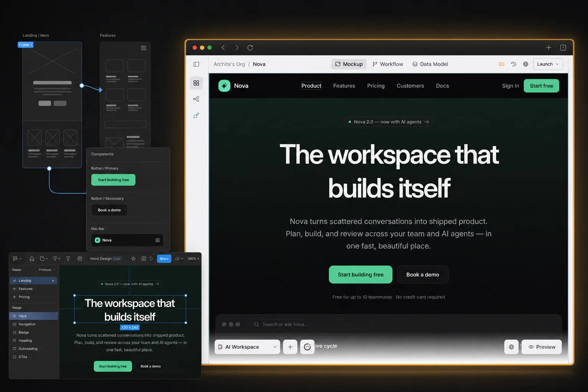Click Book a demo in the hero mockup
The image size is (588, 392).
423,274
